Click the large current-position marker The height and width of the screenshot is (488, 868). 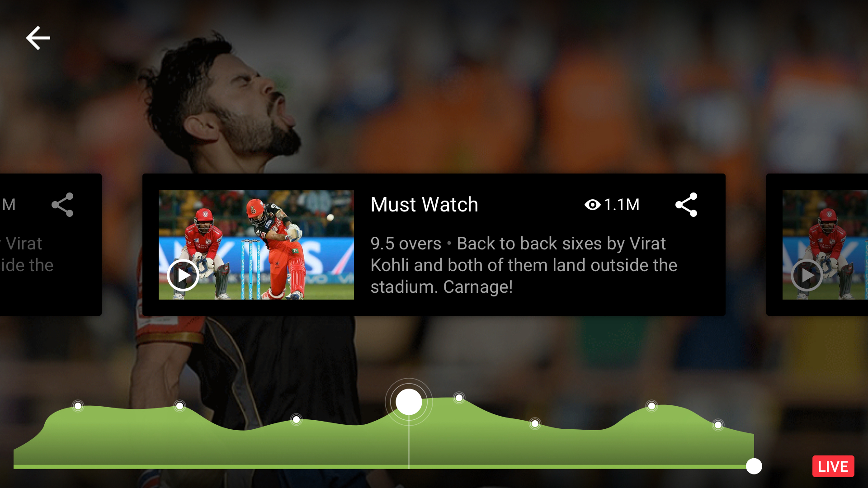click(409, 402)
